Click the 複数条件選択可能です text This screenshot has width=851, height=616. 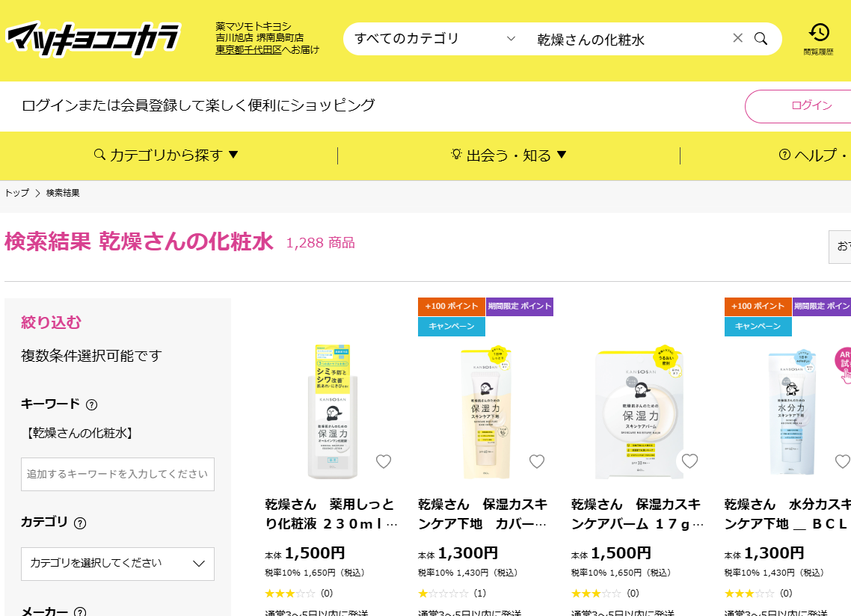click(x=92, y=356)
